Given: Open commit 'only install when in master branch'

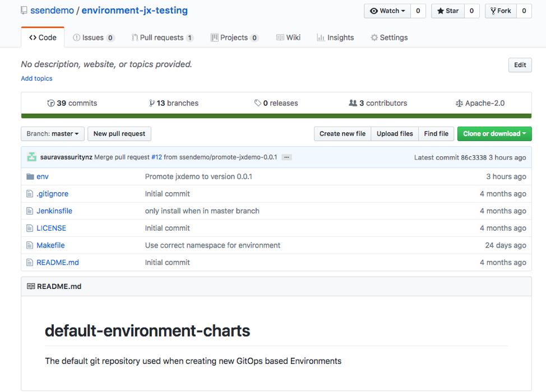Looking at the screenshot, I should click(x=202, y=211).
